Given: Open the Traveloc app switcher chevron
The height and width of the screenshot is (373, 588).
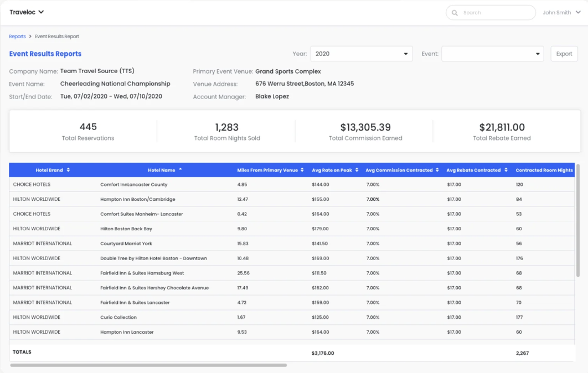Looking at the screenshot, I should tap(42, 12).
